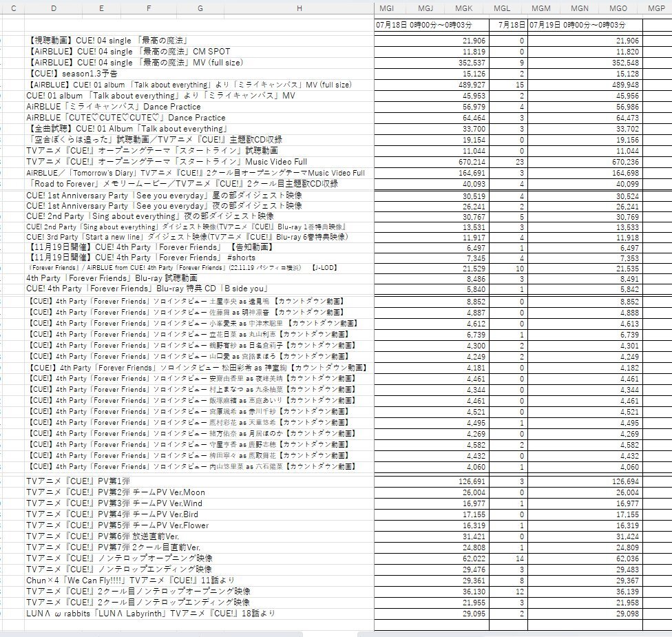Viewport: 672px width, 637px height.
Task: Select column header MGI
Action: [386, 8]
